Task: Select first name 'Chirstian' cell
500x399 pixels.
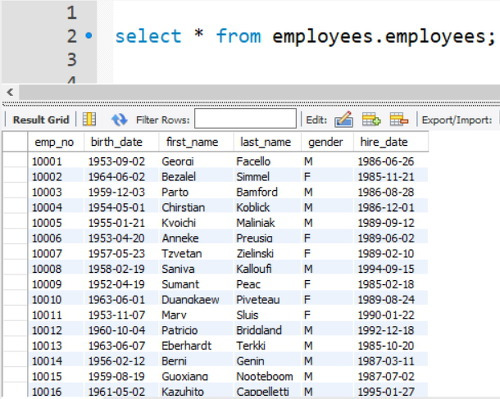Action: pyautogui.click(x=196, y=208)
